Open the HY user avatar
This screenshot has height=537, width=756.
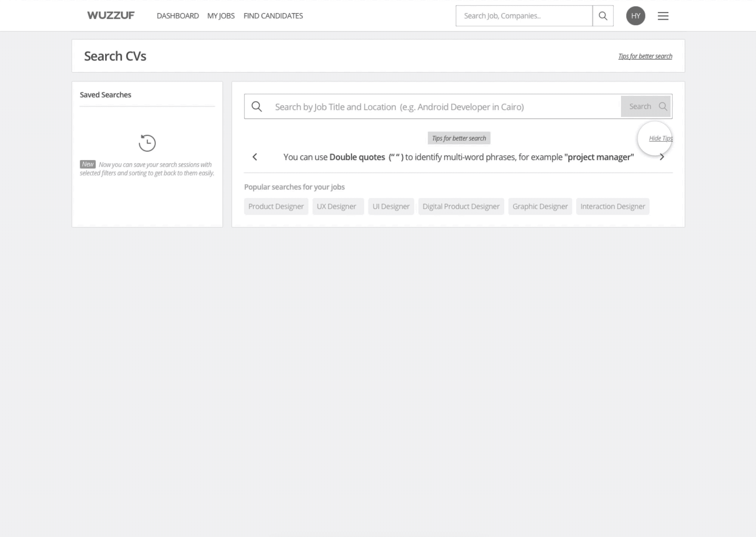pyautogui.click(x=635, y=16)
